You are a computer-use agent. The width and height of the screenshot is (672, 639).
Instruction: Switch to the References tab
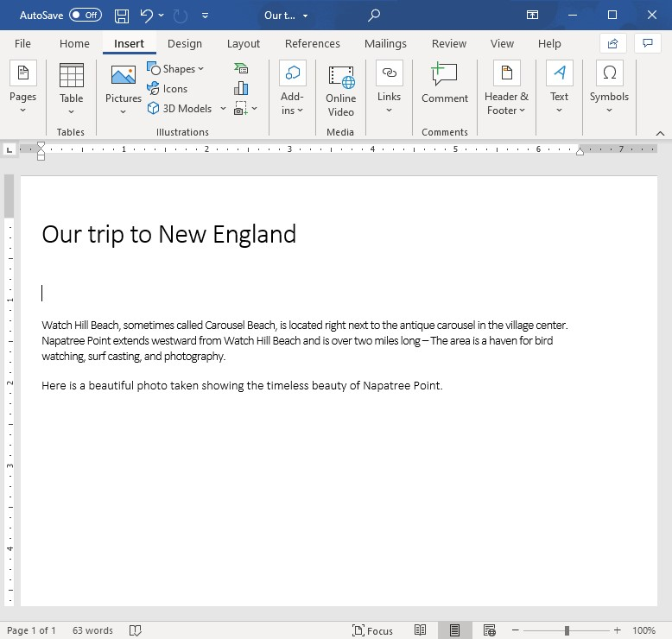pos(313,44)
